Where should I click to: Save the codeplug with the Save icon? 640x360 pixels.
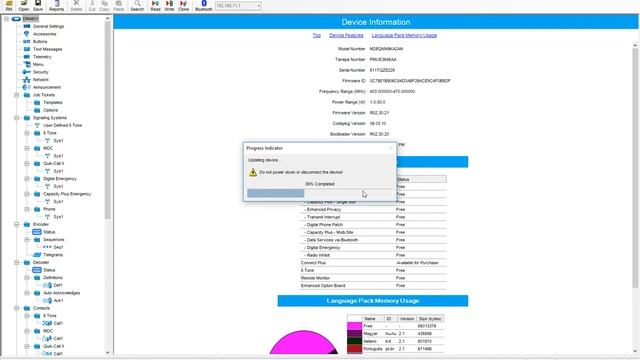38,5
